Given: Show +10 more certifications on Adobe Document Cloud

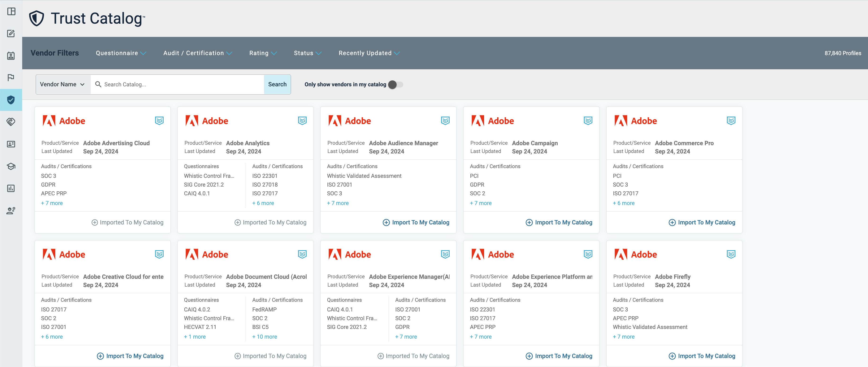Looking at the screenshot, I should point(265,337).
